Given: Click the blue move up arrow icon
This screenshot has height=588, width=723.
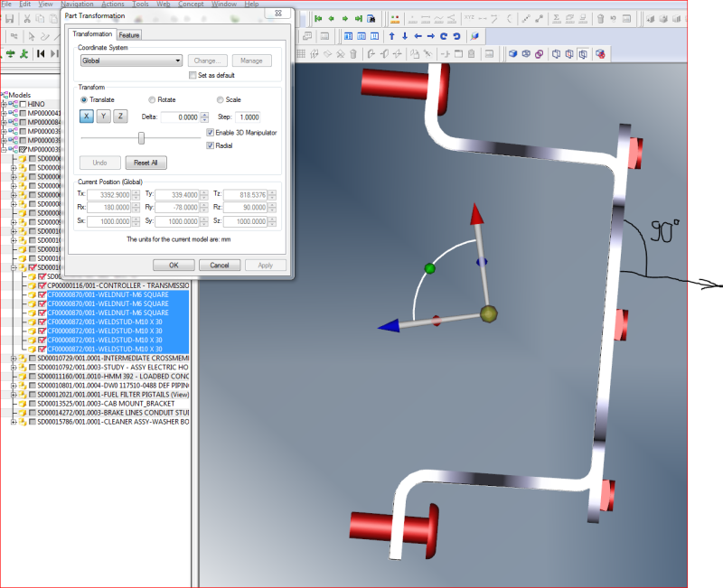Looking at the screenshot, I should (392, 36).
